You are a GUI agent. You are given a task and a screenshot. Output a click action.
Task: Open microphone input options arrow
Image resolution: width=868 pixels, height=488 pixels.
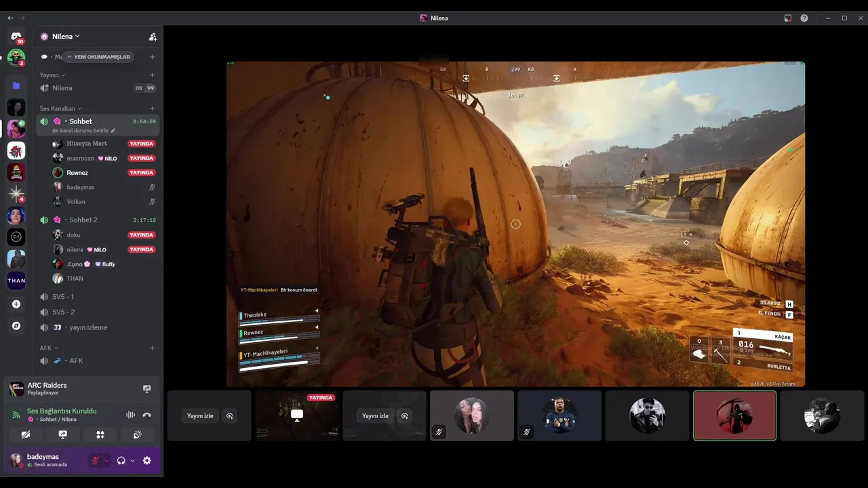click(106, 461)
